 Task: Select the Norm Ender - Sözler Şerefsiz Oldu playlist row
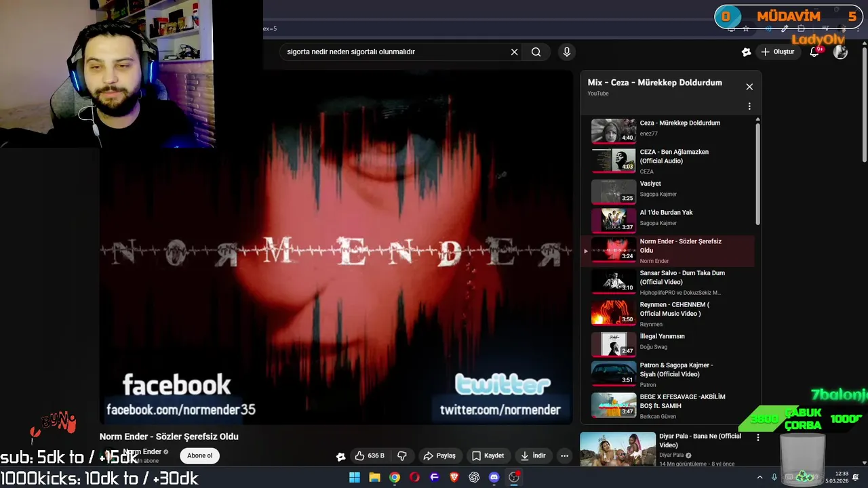(x=667, y=251)
